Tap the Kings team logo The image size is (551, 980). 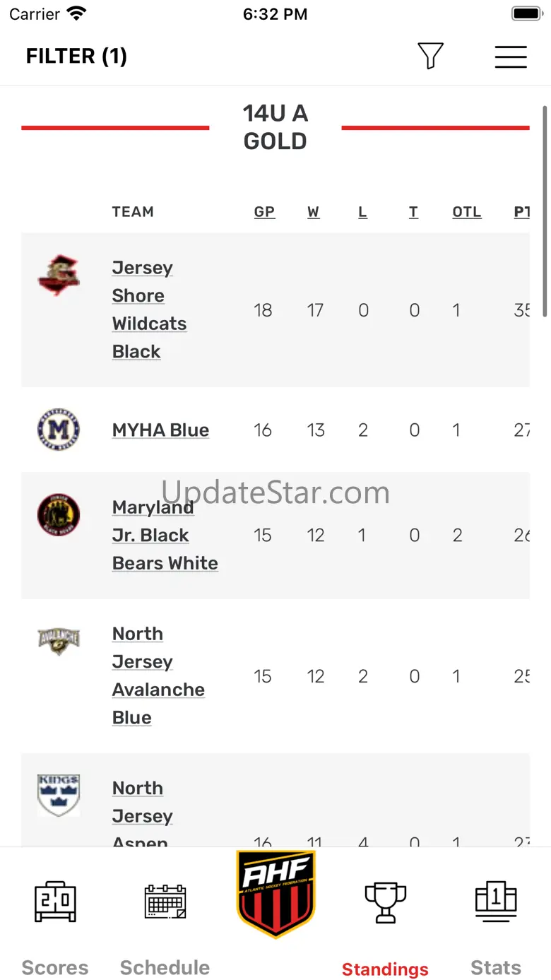click(59, 795)
